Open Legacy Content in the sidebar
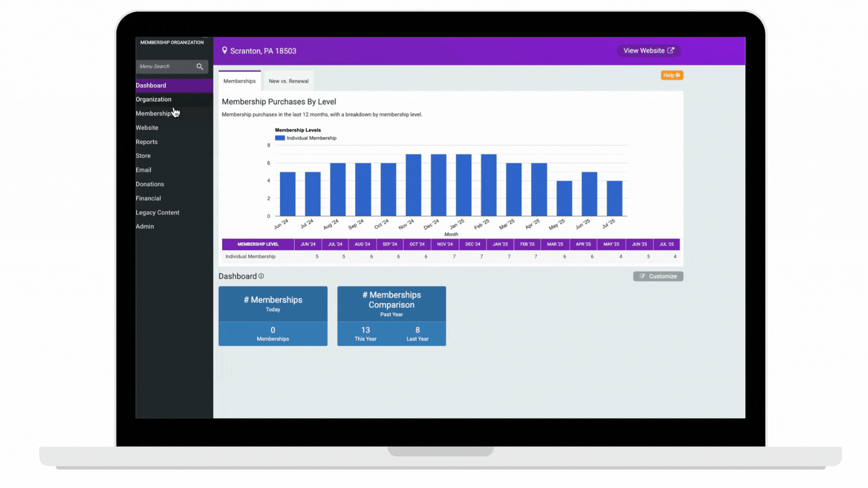 157,212
